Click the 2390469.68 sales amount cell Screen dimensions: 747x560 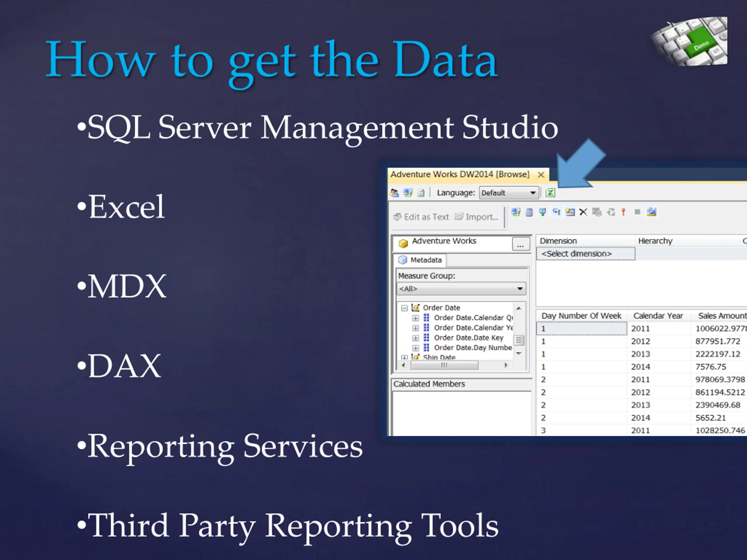[719, 405]
